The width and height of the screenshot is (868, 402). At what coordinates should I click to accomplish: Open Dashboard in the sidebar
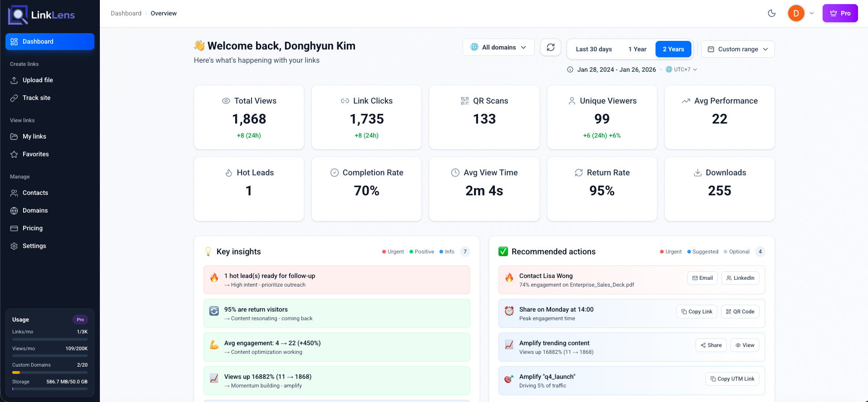pos(50,41)
